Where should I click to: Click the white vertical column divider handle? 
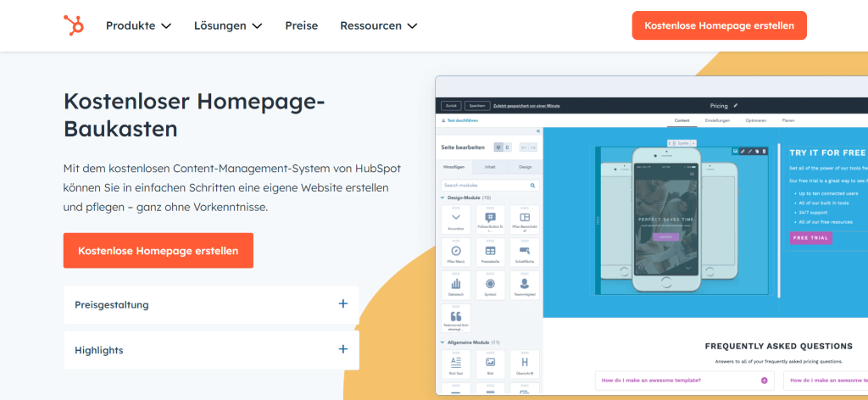point(779,219)
